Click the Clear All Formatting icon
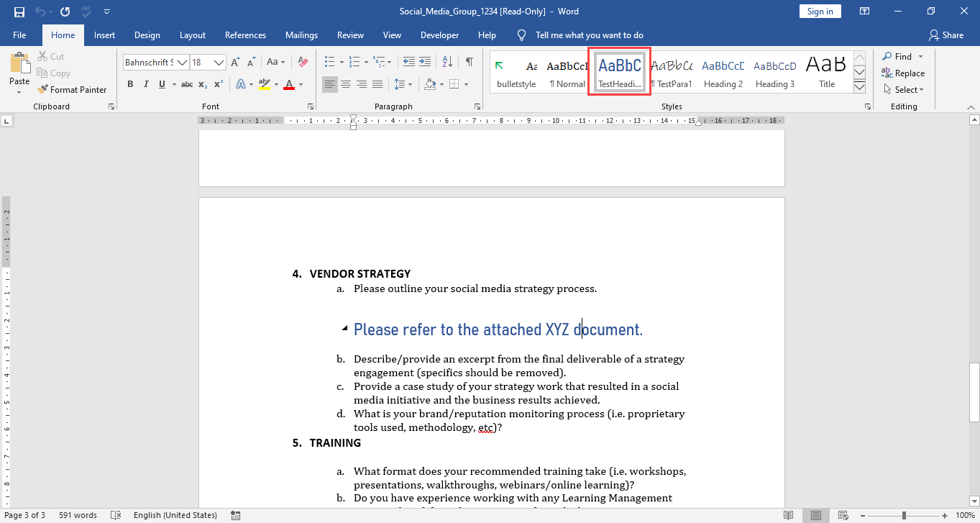 tap(303, 63)
